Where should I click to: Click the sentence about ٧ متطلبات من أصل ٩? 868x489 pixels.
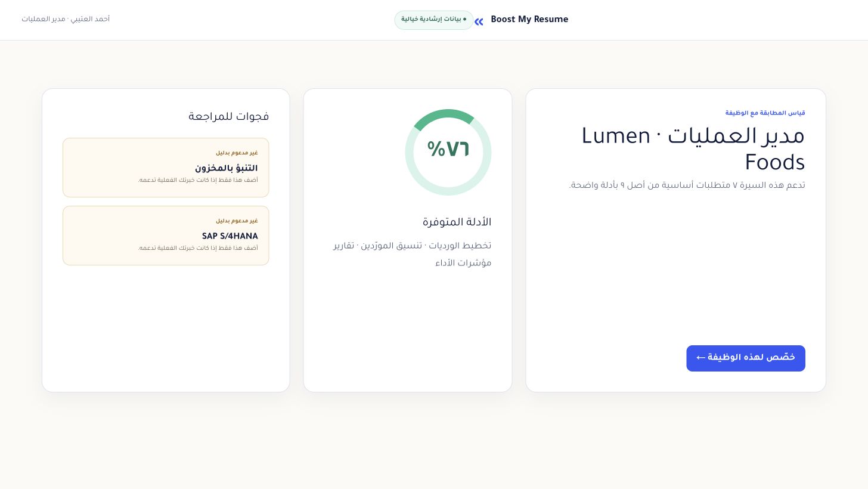click(687, 186)
